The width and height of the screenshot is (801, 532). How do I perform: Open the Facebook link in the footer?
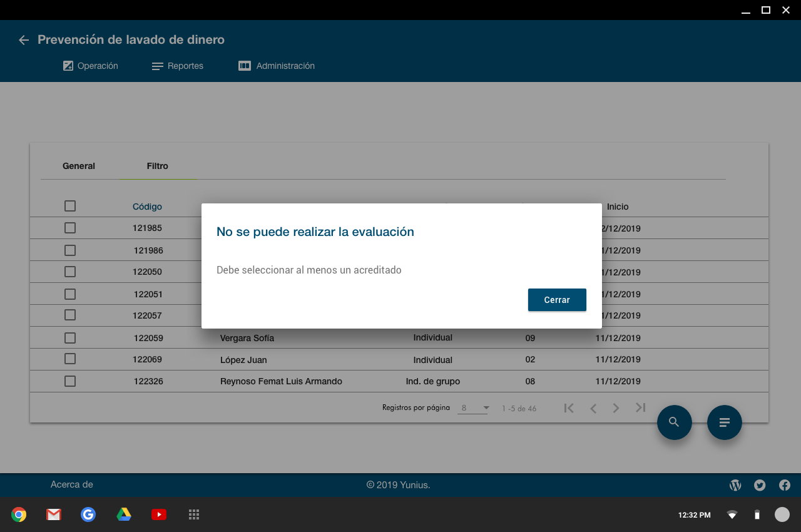pyautogui.click(x=784, y=485)
